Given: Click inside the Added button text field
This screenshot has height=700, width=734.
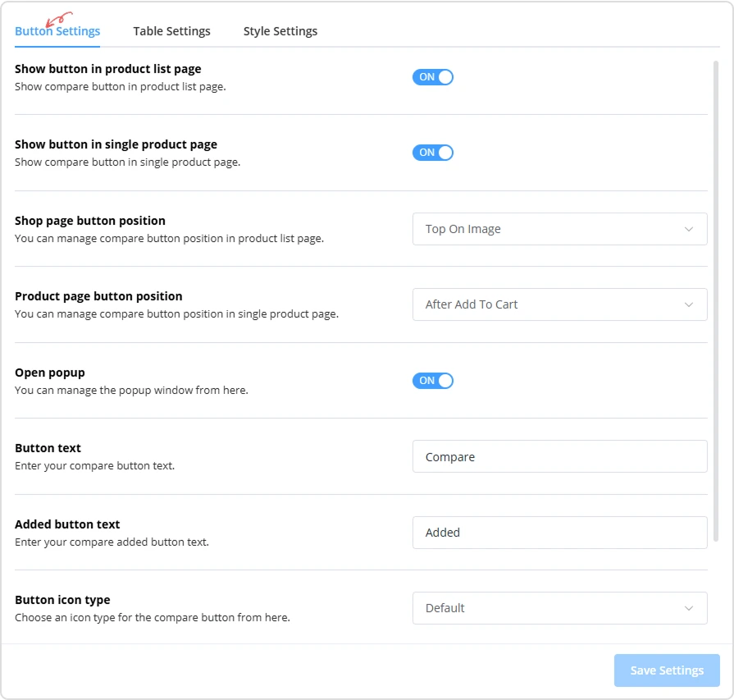Looking at the screenshot, I should tap(560, 532).
